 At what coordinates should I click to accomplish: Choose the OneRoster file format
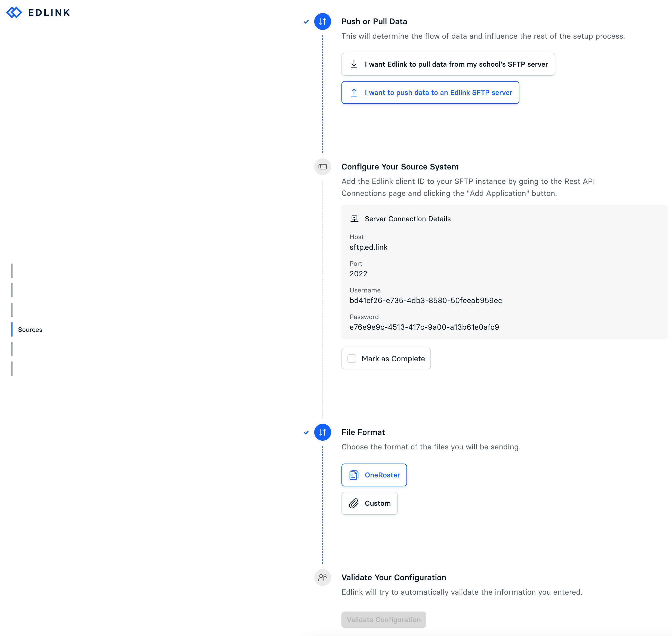tap(374, 475)
